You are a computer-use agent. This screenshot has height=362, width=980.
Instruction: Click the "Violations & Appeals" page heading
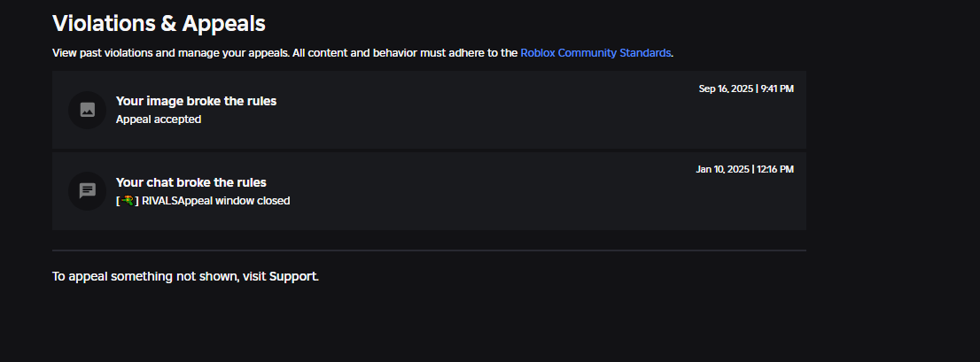pyautogui.click(x=159, y=24)
